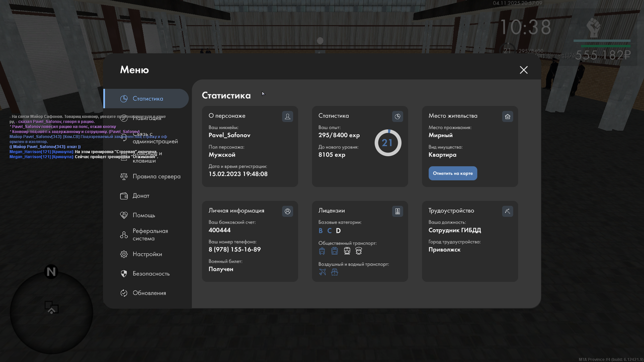
Task: Click the 10:38 clock in HUD
Action: point(525,27)
